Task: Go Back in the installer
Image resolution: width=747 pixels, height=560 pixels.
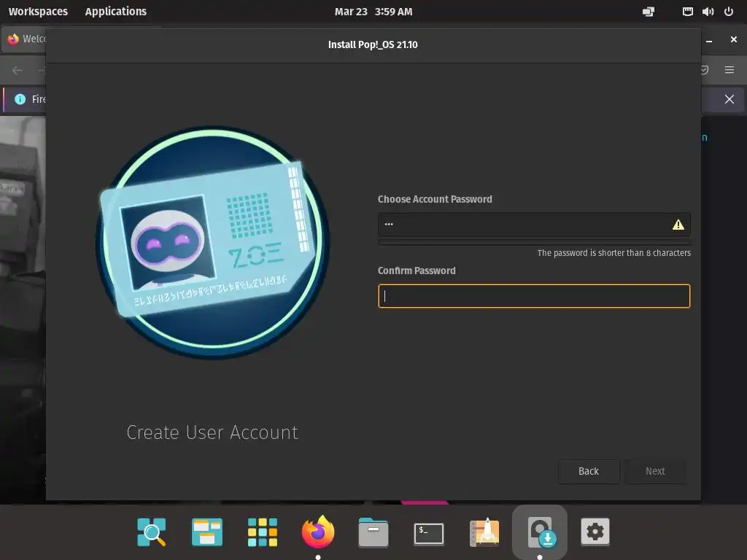Action: point(589,471)
